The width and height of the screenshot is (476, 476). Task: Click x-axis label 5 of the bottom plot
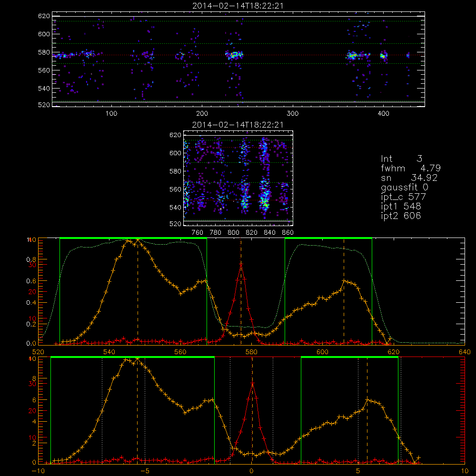[x=358, y=471]
